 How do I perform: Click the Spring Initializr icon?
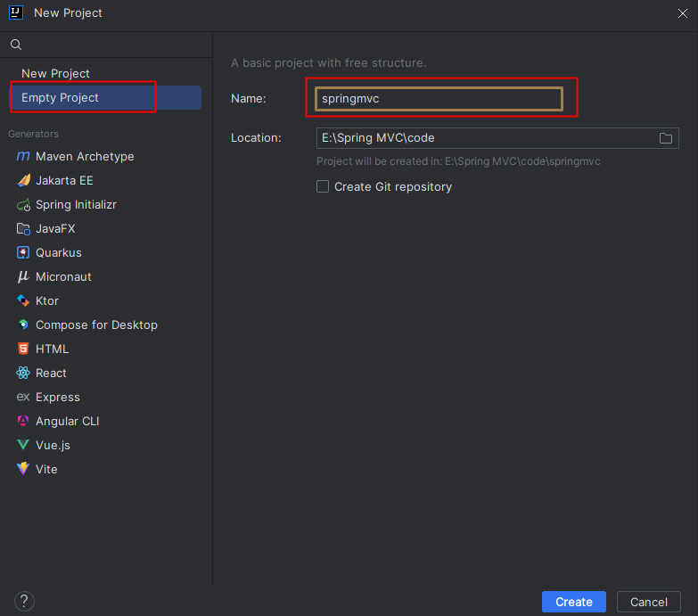point(23,205)
